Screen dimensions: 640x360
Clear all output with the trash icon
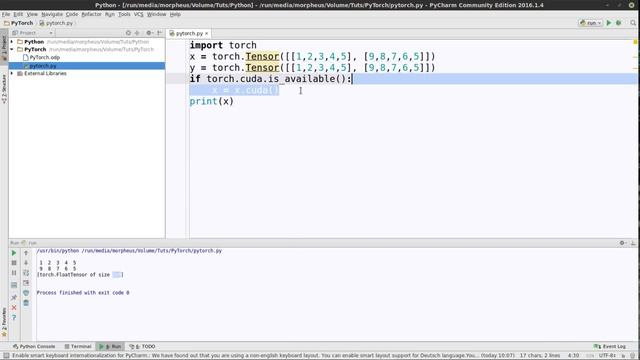tap(26, 303)
